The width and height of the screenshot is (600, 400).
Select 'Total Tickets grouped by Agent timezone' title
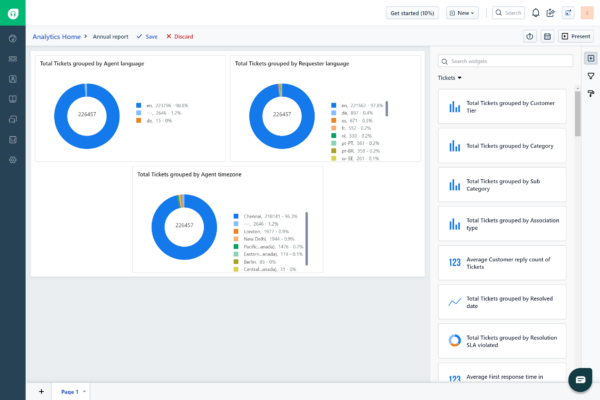click(189, 175)
